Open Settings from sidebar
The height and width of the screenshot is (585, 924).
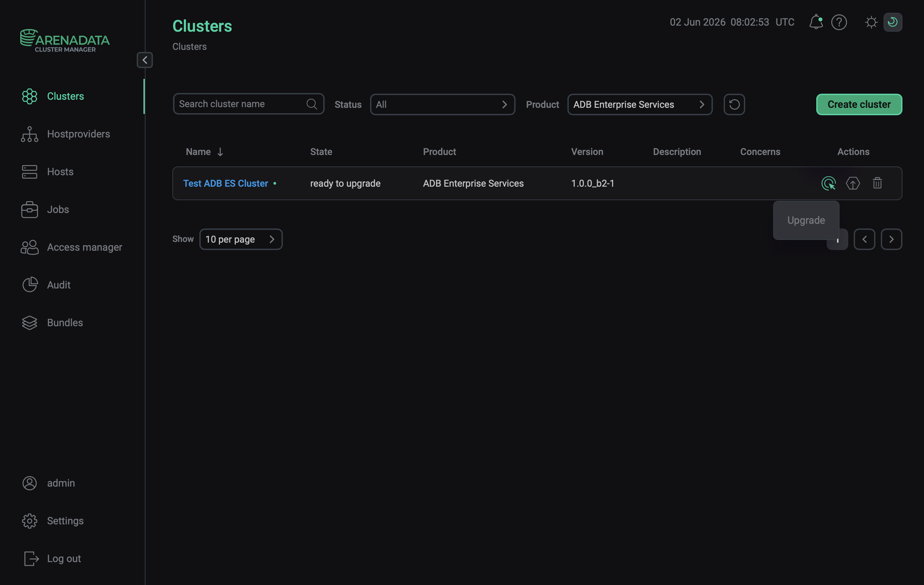[x=65, y=521]
